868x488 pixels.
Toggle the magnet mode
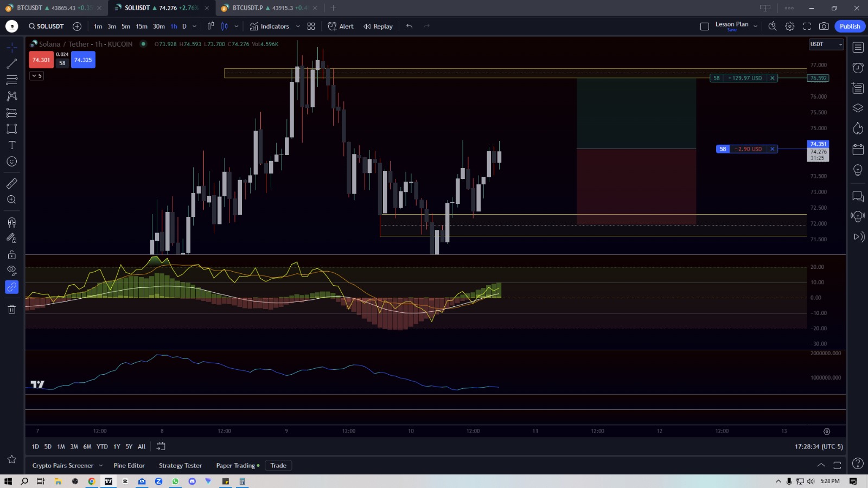pyautogui.click(x=11, y=222)
